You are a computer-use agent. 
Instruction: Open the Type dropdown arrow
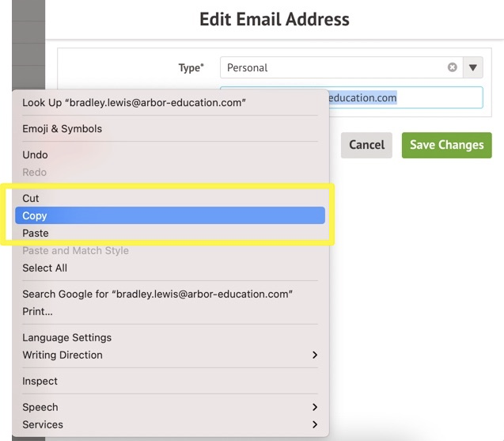[x=473, y=68]
